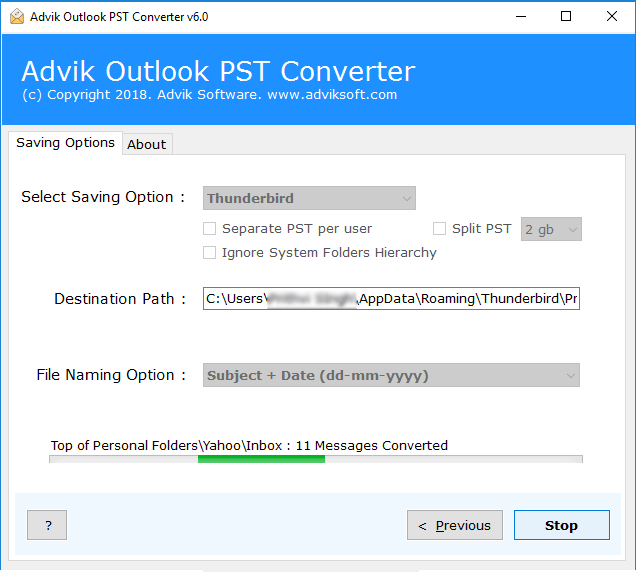This screenshot has height=572, width=636.
Task: Click the Advik envelope app icon
Action: [17, 17]
